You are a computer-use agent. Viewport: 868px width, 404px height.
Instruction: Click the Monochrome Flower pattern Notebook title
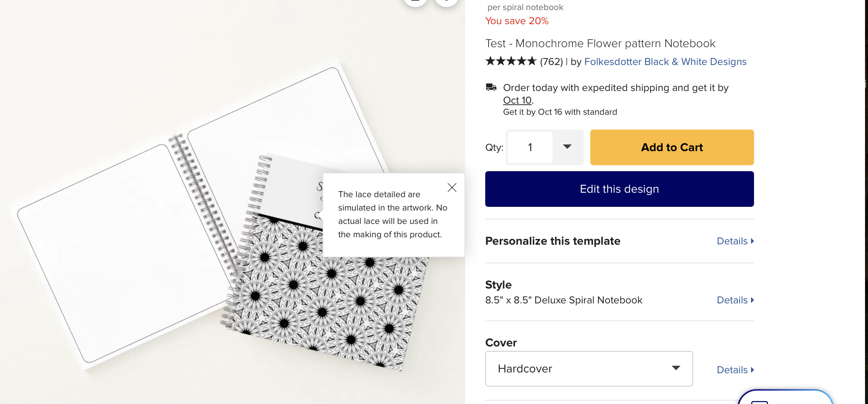click(600, 43)
